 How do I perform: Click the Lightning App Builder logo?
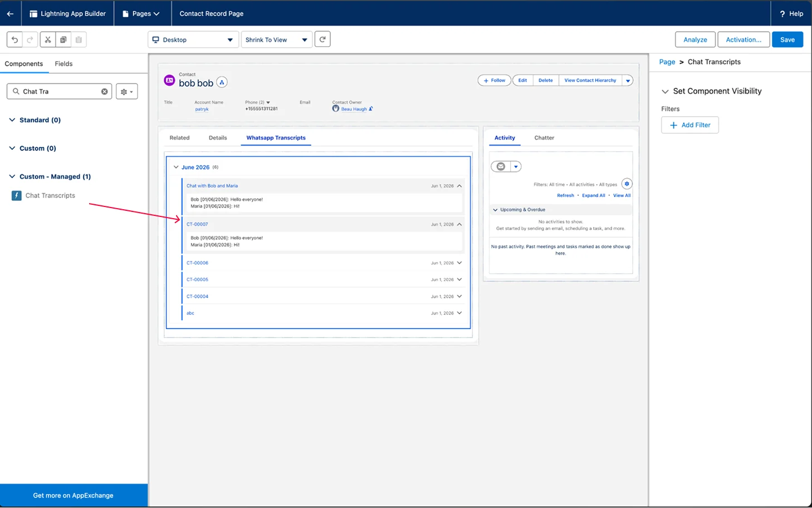pyautogui.click(x=33, y=13)
